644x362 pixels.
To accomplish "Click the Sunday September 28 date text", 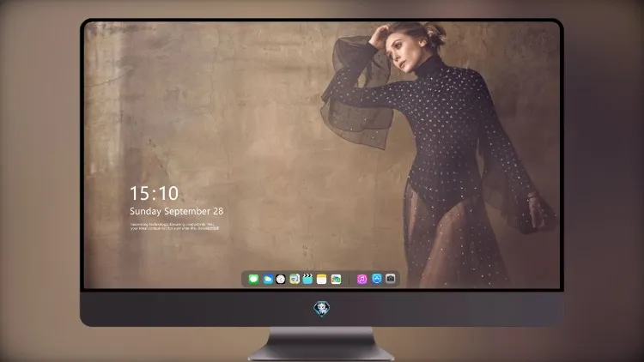I will 177,211.
